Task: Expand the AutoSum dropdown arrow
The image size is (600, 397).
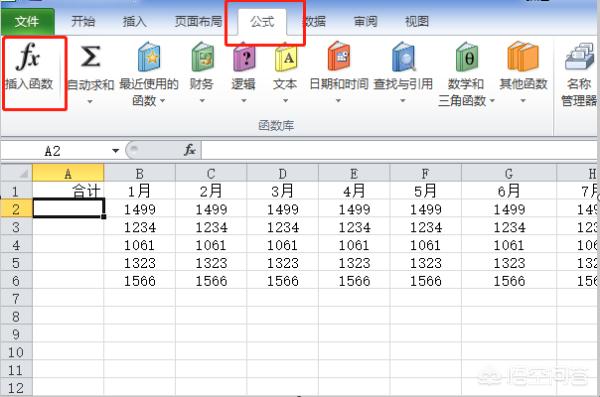Action: pos(90,102)
